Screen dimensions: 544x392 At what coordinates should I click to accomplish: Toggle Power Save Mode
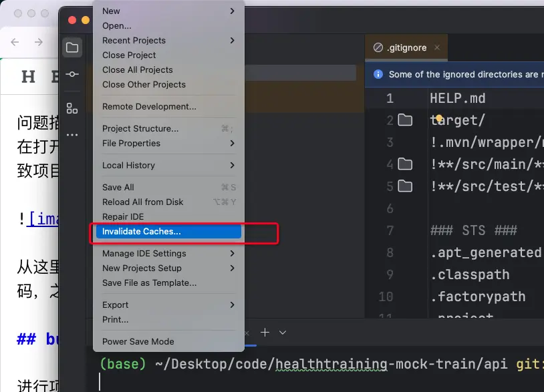pyautogui.click(x=168, y=342)
